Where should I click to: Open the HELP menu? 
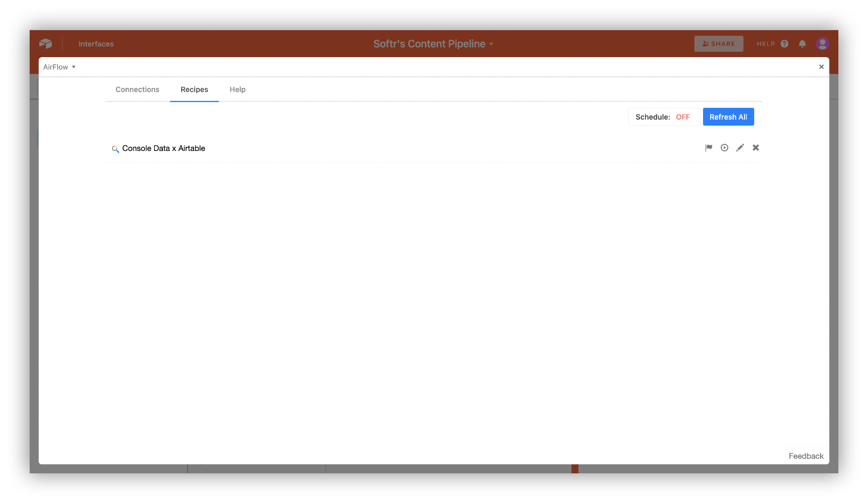point(772,44)
